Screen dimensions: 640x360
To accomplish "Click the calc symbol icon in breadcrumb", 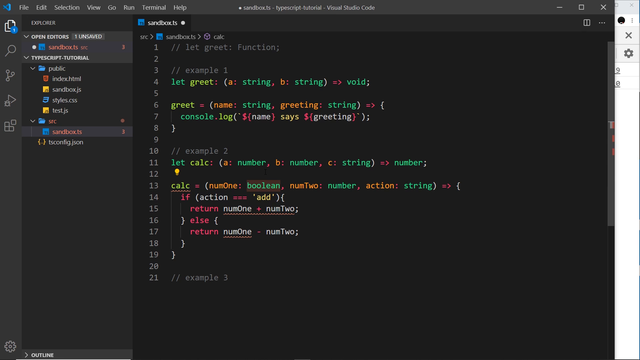I will pyautogui.click(x=207, y=37).
